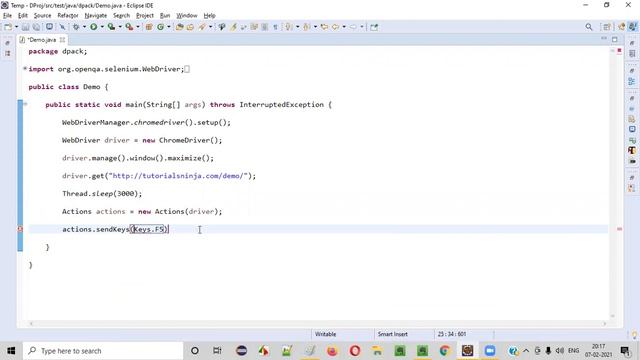The width and height of the screenshot is (640, 360).
Task: Click the Toggle Mark Occurrences icon
Action: pos(233,27)
